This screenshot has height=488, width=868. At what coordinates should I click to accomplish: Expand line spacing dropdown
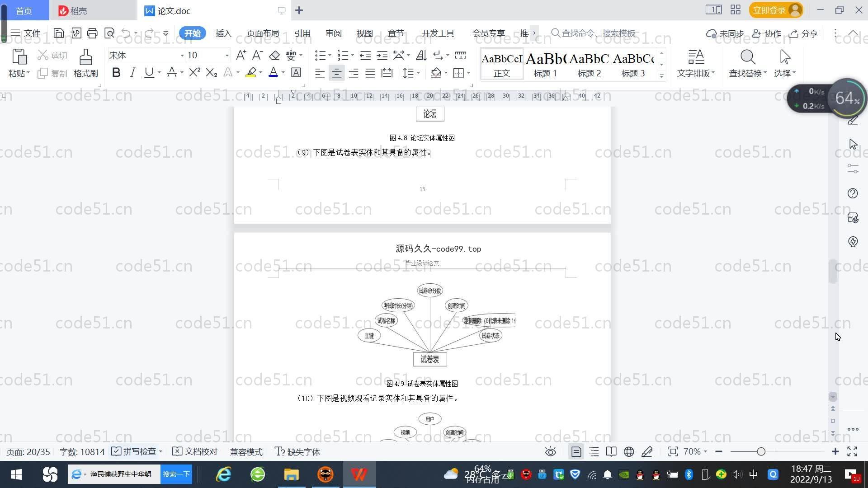pyautogui.click(x=418, y=73)
